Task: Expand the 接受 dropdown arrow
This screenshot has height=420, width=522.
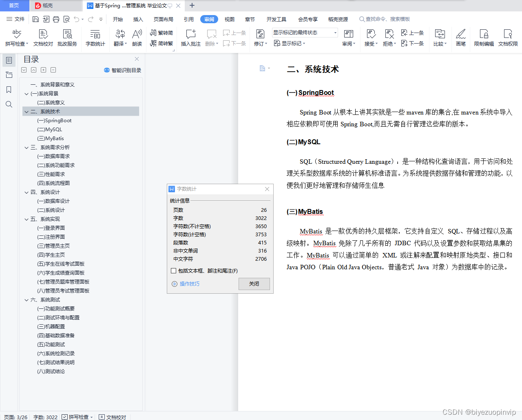Action: coord(376,44)
